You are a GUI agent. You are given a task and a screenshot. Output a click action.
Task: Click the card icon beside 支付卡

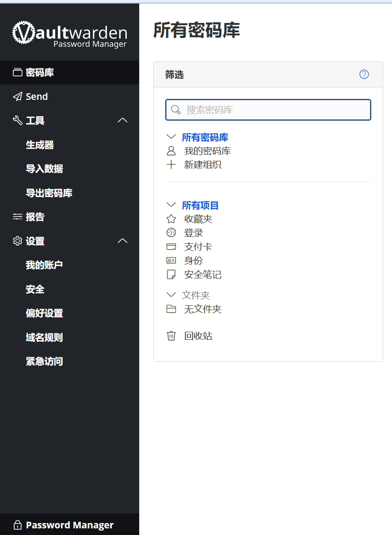pyautogui.click(x=171, y=247)
